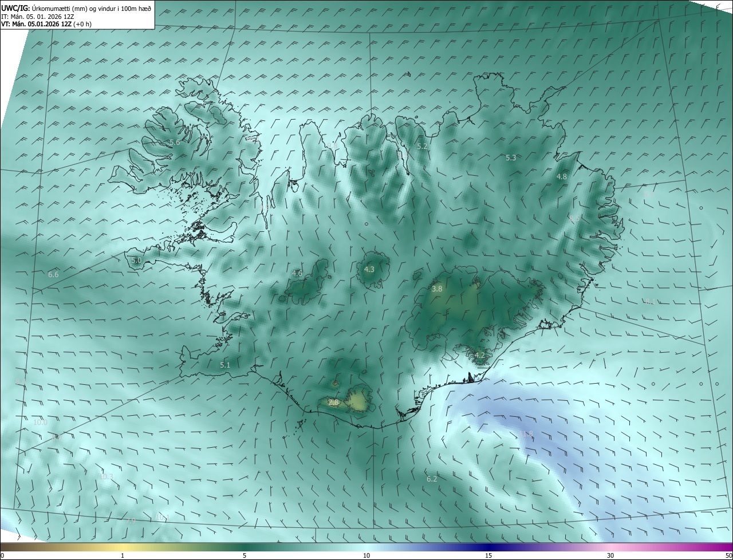Click the 5.3 value in northeast Iceland

pos(511,157)
